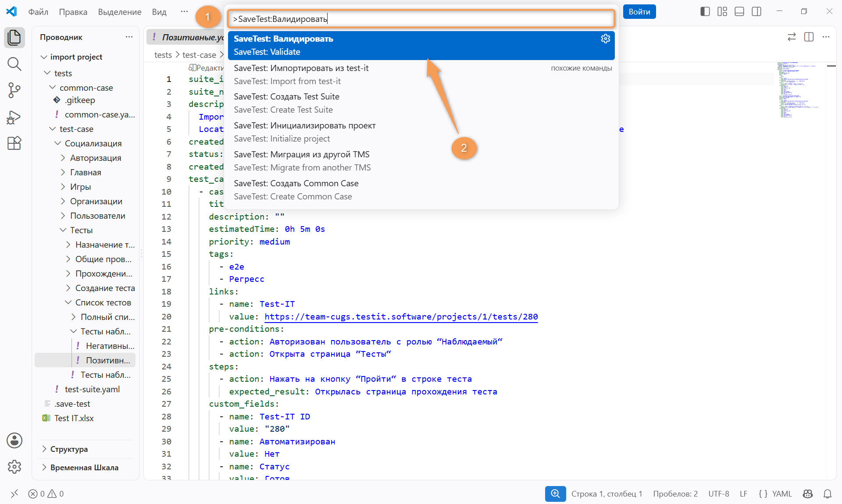Open the Файл menu

38,12
